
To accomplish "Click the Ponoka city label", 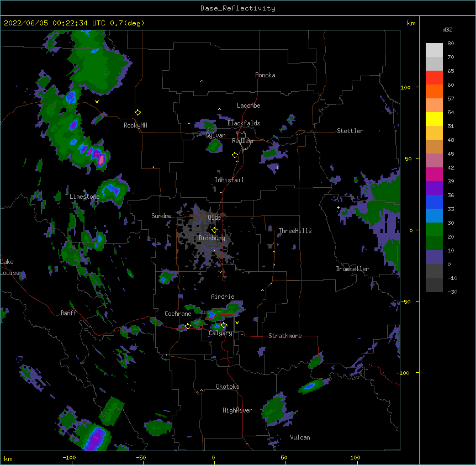I will (x=265, y=75).
